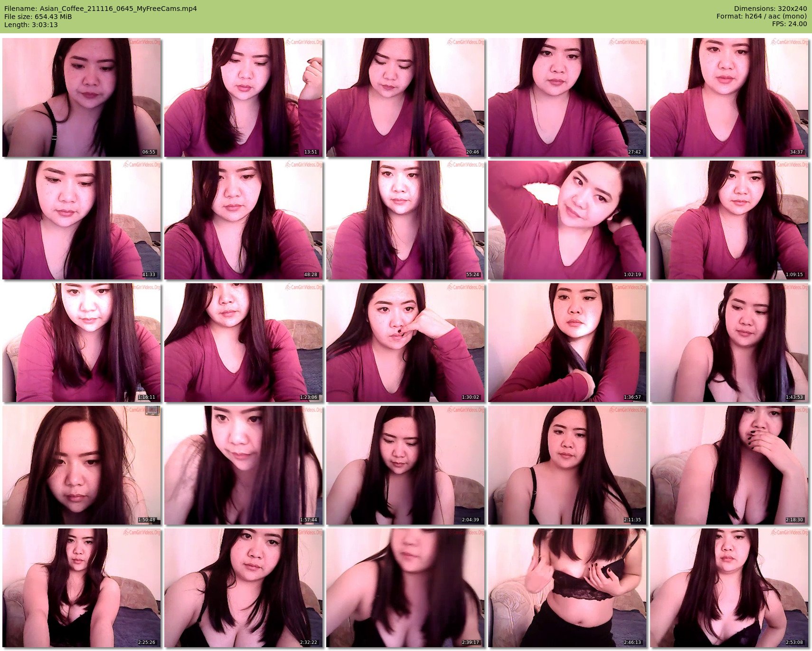Click the "Format: h264 / aac (mono)" text
Image resolution: width=812 pixels, height=651 pixels.
coord(762,17)
